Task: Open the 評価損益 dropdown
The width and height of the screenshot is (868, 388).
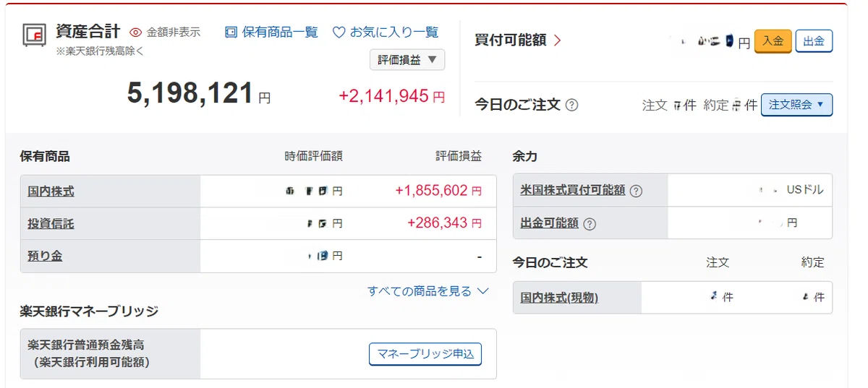Action: (x=407, y=60)
